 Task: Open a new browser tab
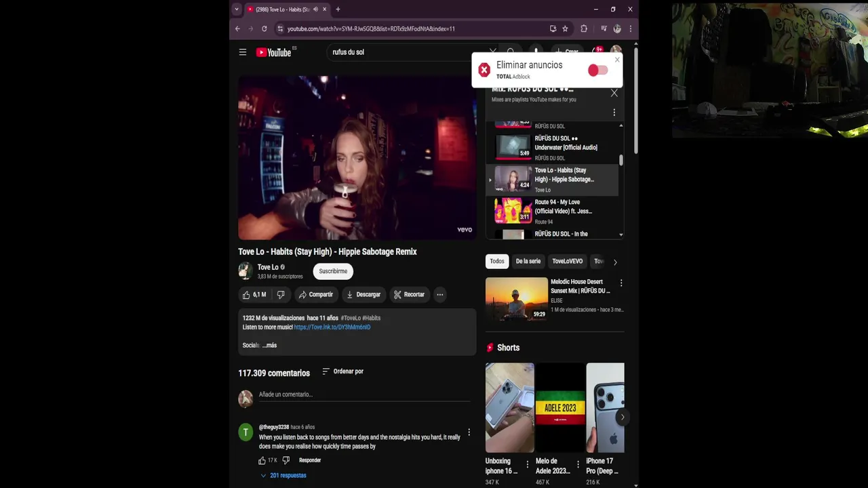click(338, 9)
